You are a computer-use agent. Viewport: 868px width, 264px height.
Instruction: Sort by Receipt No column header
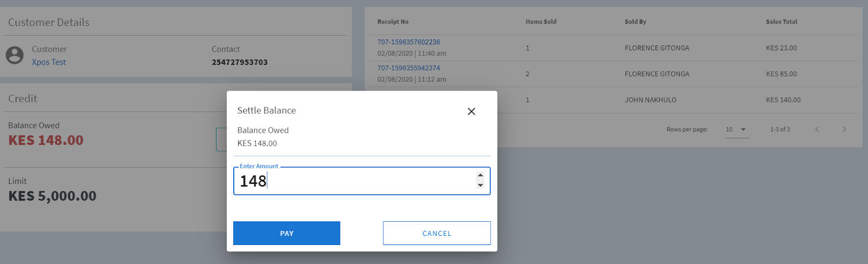pos(393,22)
